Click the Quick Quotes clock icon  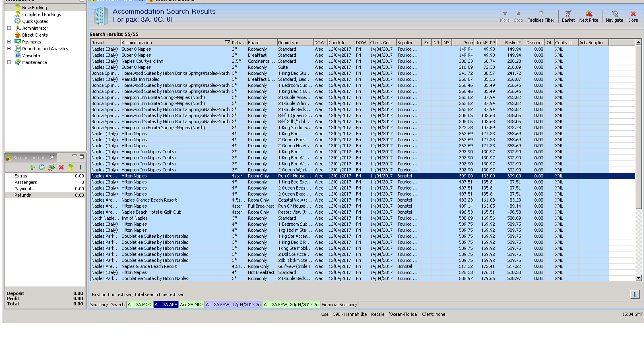tap(18, 21)
